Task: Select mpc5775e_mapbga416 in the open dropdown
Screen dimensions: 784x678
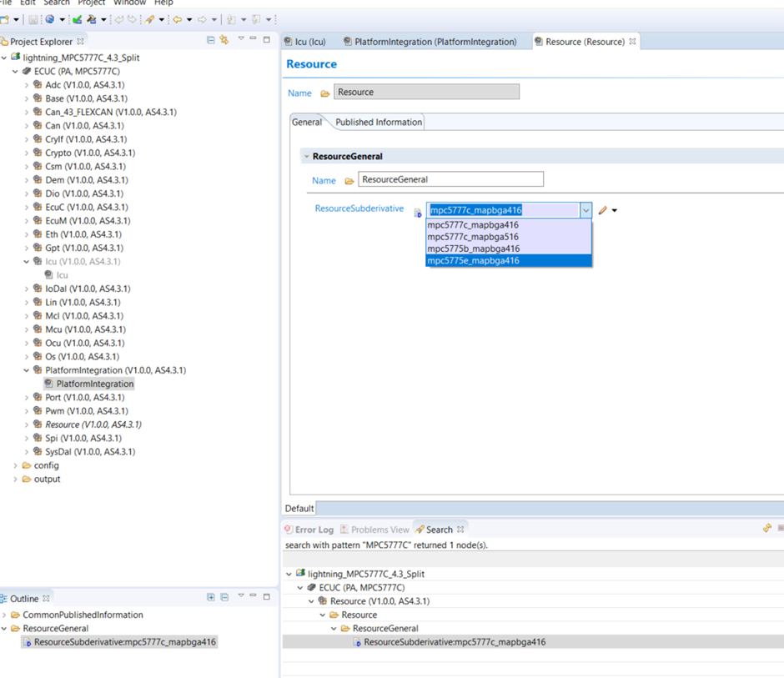Action: [472, 260]
